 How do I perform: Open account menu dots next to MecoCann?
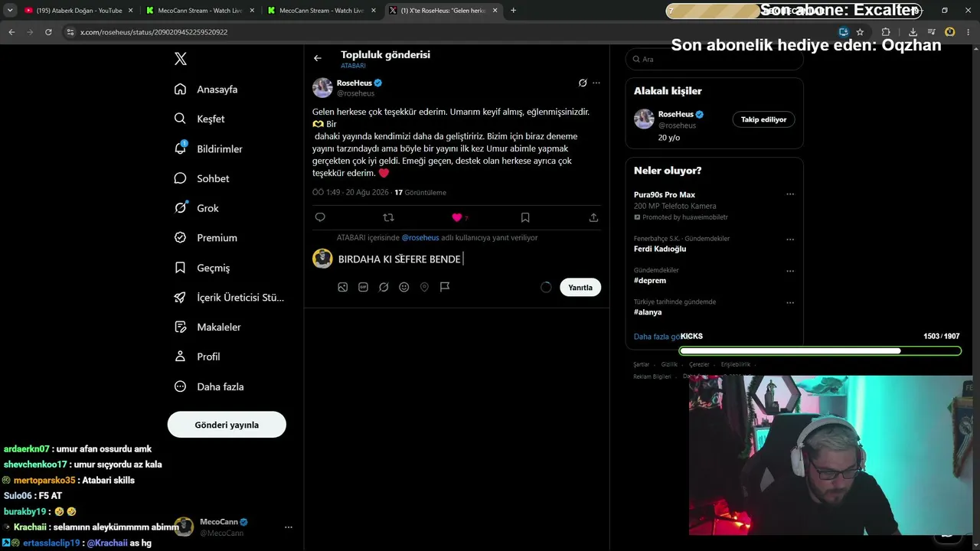click(289, 527)
